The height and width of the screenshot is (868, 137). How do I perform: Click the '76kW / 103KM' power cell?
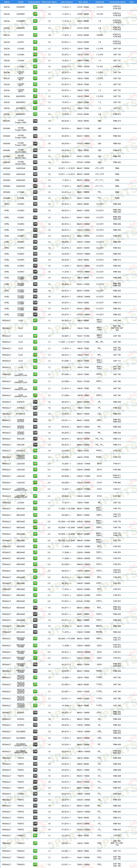click(83, 699)
